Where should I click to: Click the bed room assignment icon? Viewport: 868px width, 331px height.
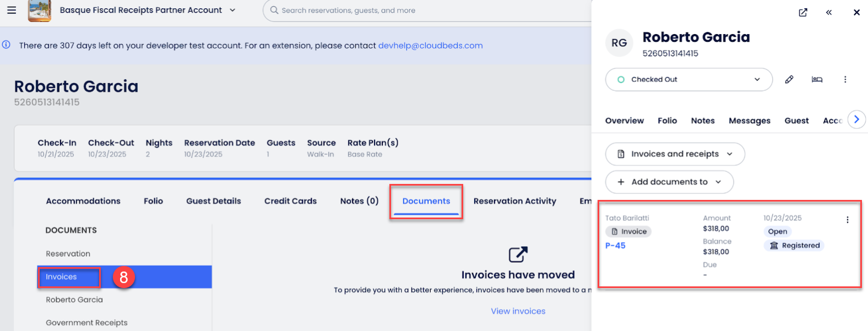(x=817, y=79)
